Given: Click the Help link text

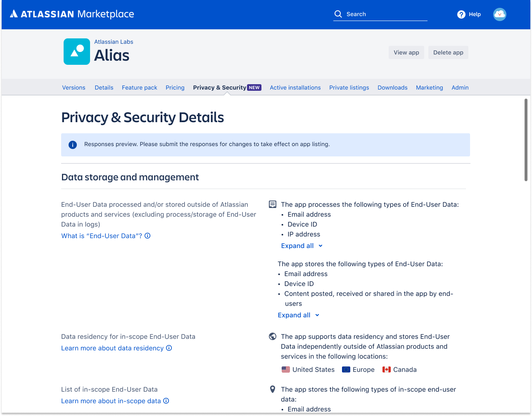Looking at the screenshot, I should point(475,14).
